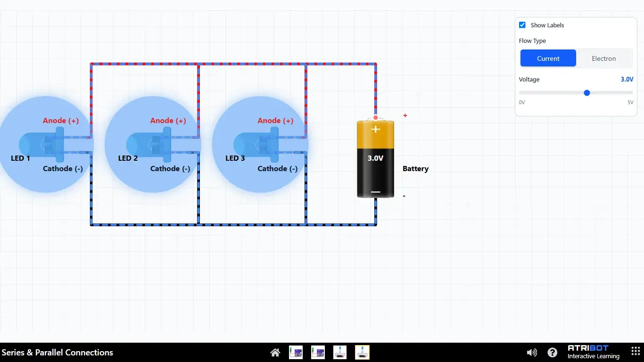This screenshot has width=644, height=362.
Task: Select the highlighted fourth lesson thumbnail
Action: [x=362, y=352]
